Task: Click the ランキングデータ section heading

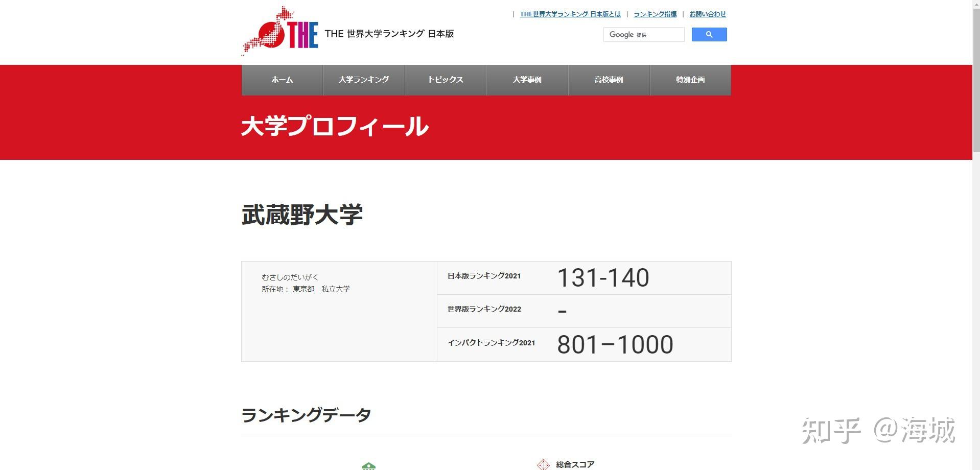Action: 306,415
